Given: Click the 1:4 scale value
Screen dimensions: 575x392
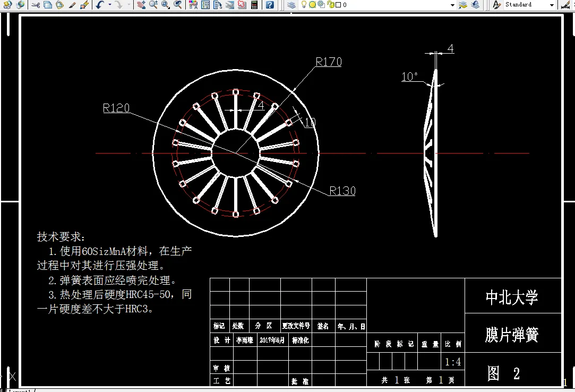Looking at the screenshot, I should [453, 362].
